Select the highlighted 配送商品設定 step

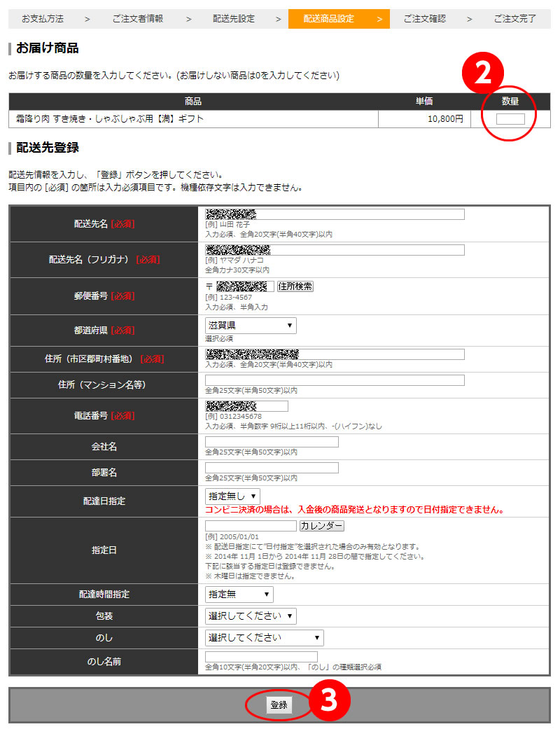(x=329, y=19)
